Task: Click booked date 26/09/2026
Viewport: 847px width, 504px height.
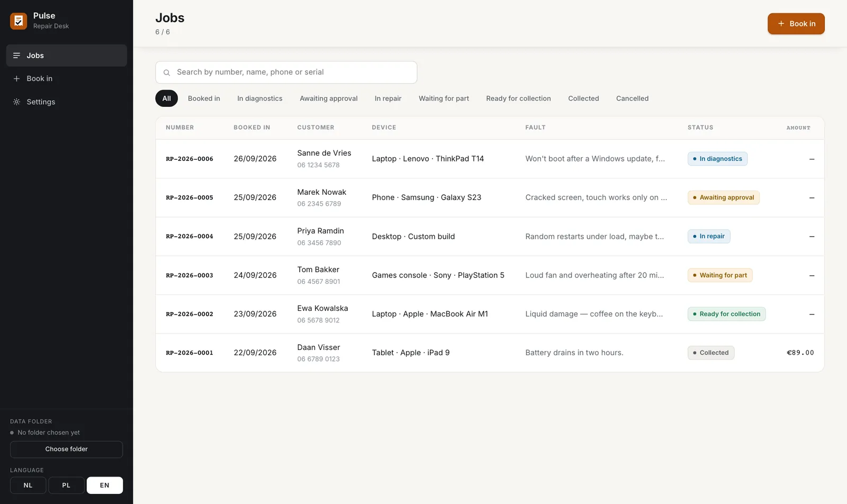Action: [255, 159]
